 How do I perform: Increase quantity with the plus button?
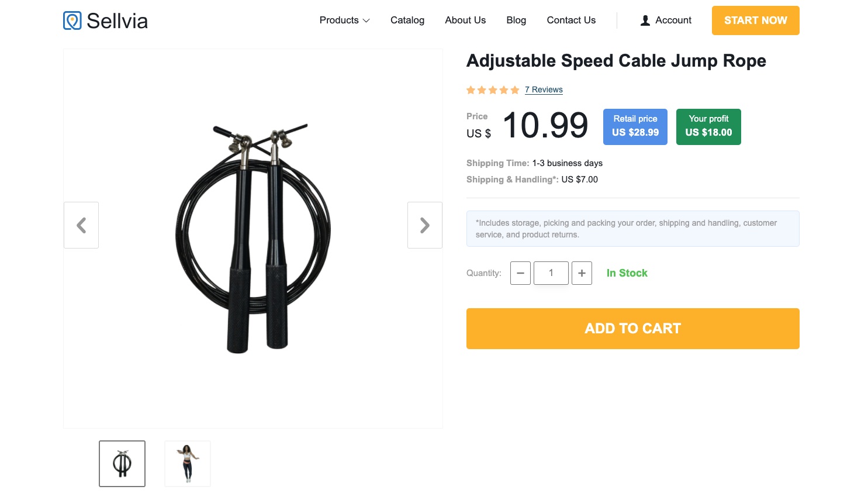coord(582,273)
